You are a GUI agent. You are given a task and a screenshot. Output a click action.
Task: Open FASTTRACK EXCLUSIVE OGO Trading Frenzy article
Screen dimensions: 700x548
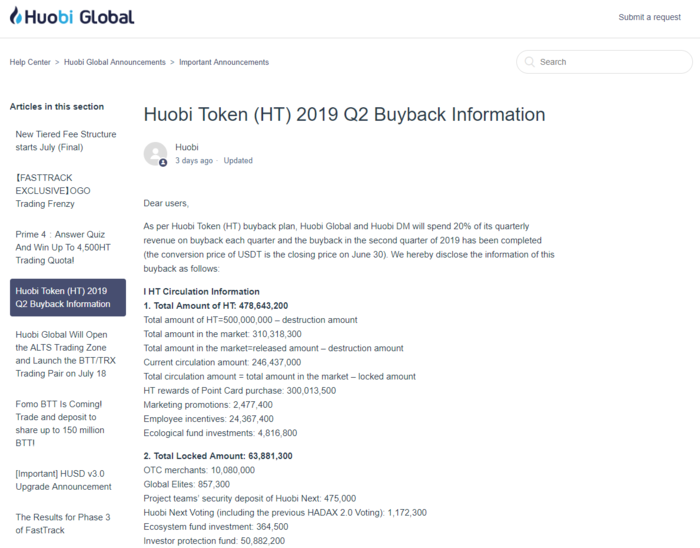[53, 191]
